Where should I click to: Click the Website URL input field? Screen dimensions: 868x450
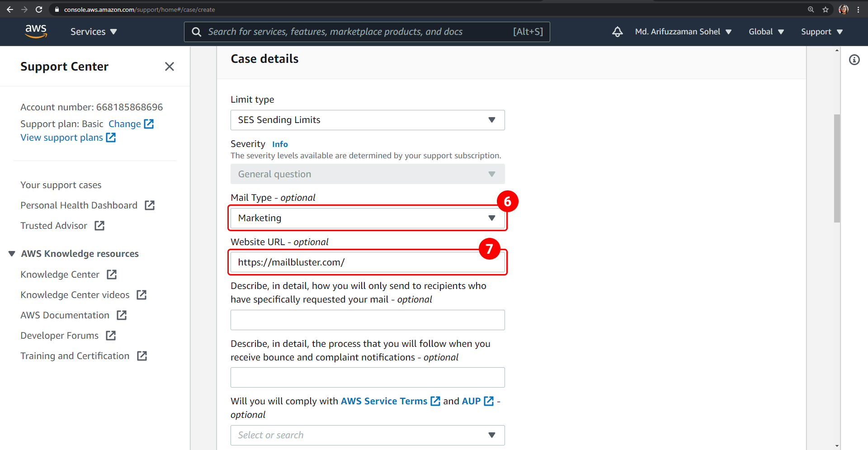pyautogui.click(x=367, y=262)
